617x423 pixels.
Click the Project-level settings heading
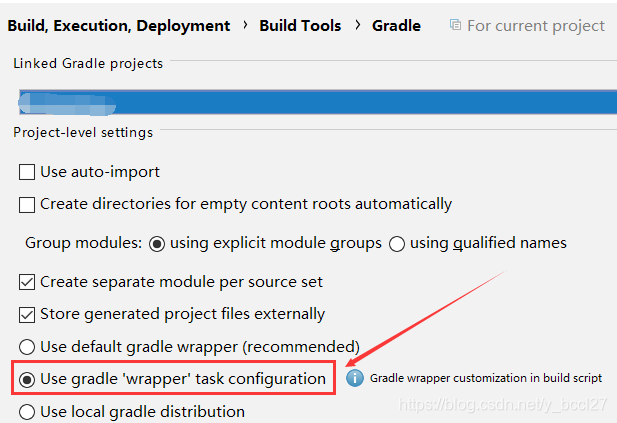[x=83, y=133]
